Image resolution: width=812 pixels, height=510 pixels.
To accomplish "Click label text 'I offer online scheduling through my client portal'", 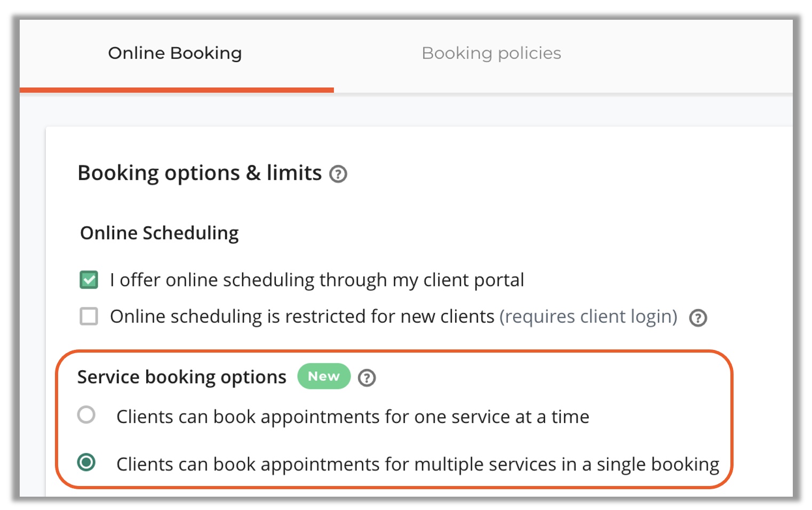I will (317, 280).
